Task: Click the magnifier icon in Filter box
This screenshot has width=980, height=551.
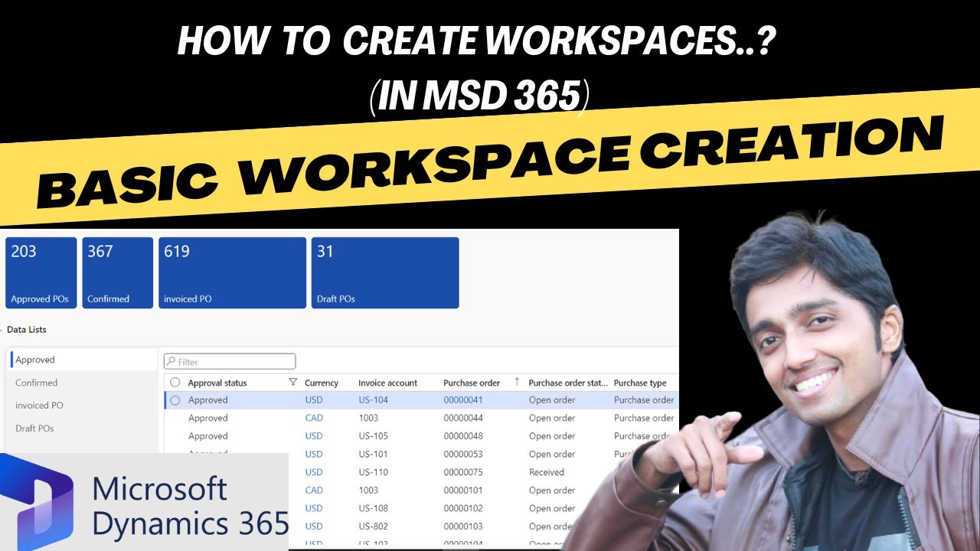Action: click(171, 361)
